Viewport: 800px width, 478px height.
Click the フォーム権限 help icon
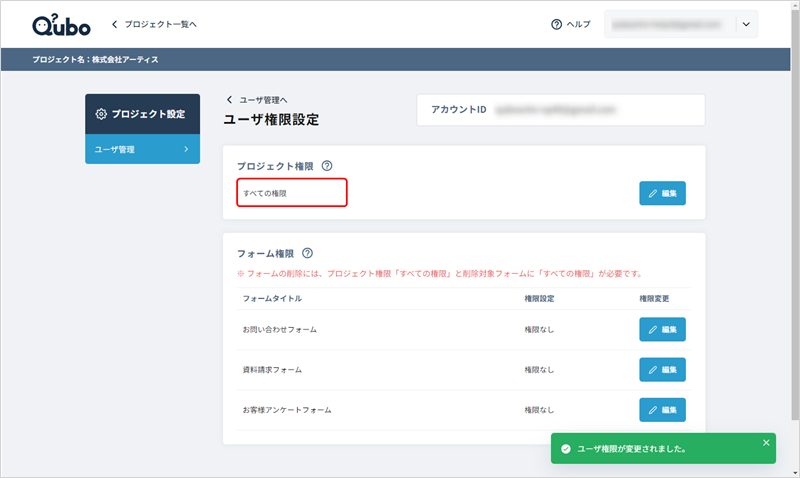coord(307,254)
